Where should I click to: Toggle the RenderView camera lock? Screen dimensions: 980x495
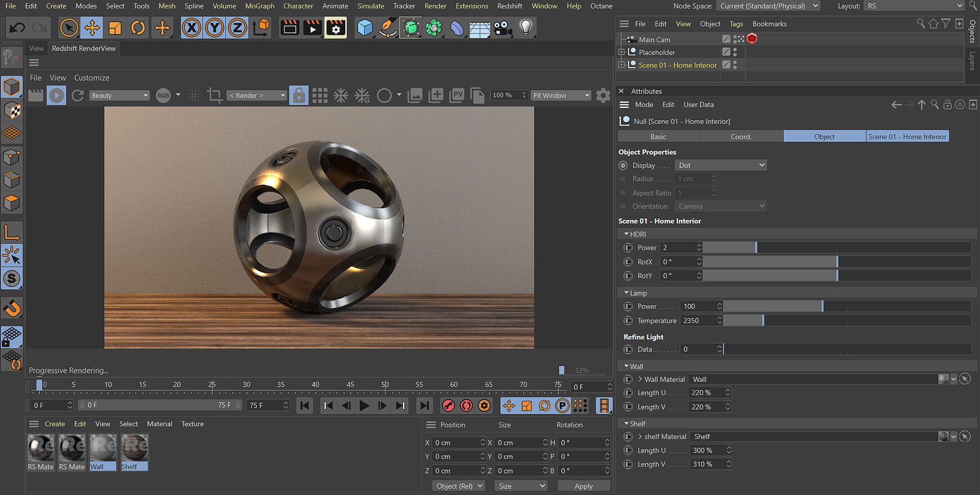(x=299, y=95)
